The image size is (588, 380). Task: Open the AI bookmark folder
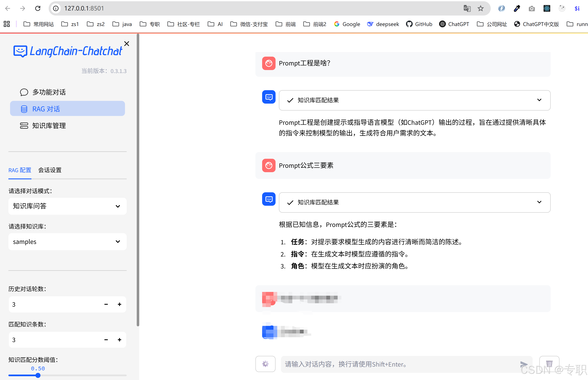point(215,24)
